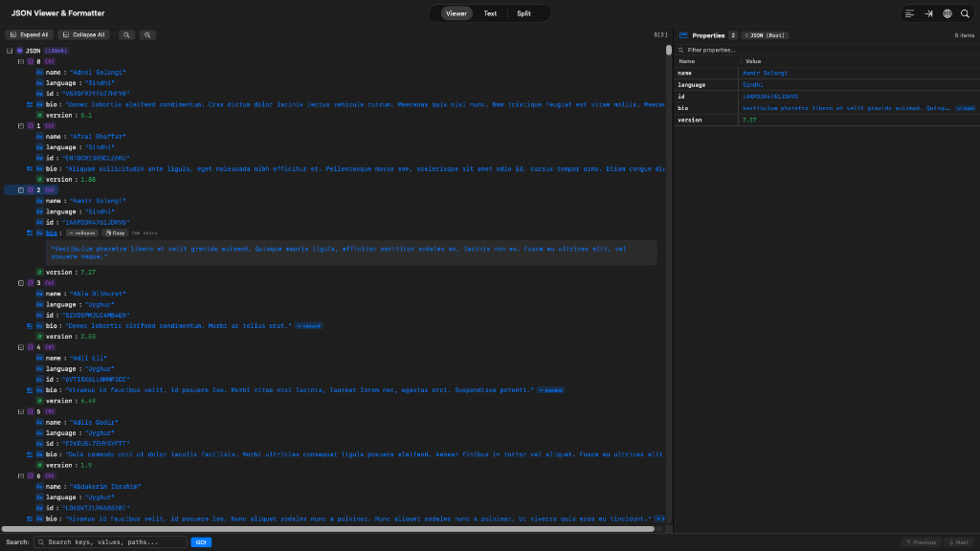This screenshot has width=980, height=551.
Task: Click the number type icon beside version 7.27
Action: coord(39,273)
